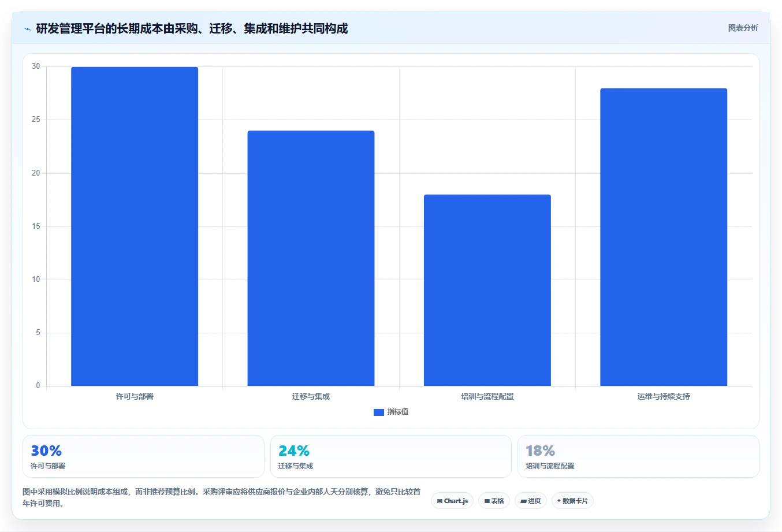782x532 pixels.
Task: Open the 18% 培训与流程配置 stat card
Action: point(638,456)
